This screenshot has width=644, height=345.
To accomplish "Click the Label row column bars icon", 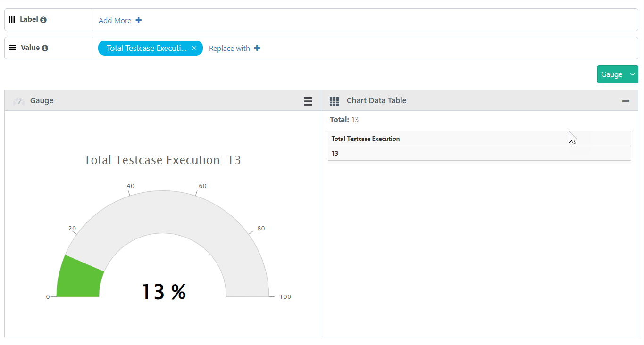I will [x=12, y=19].
